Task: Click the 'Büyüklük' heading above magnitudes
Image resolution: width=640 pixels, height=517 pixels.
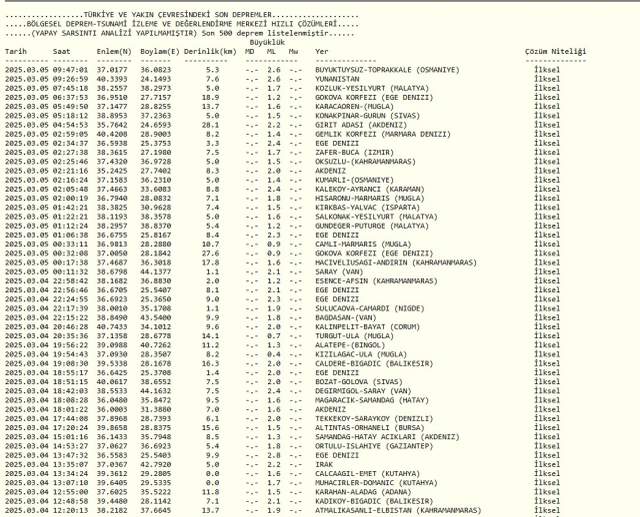Action: point(267,42)
